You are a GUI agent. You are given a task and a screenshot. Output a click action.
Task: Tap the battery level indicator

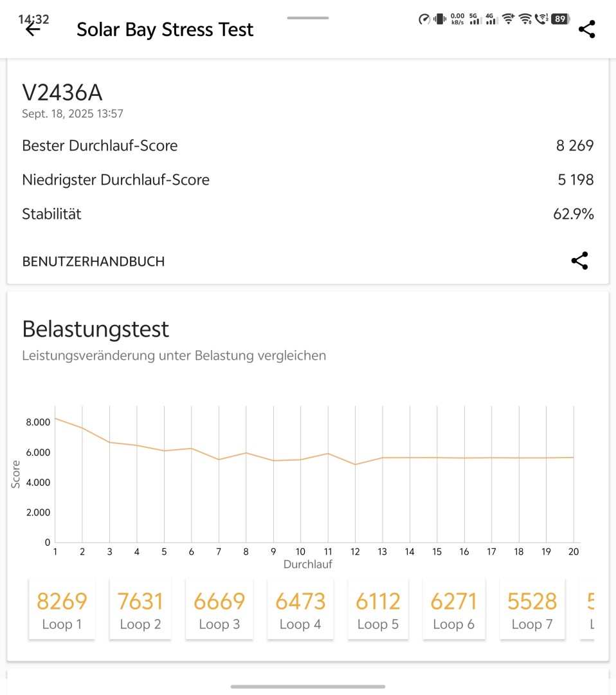tap(560, 19)
